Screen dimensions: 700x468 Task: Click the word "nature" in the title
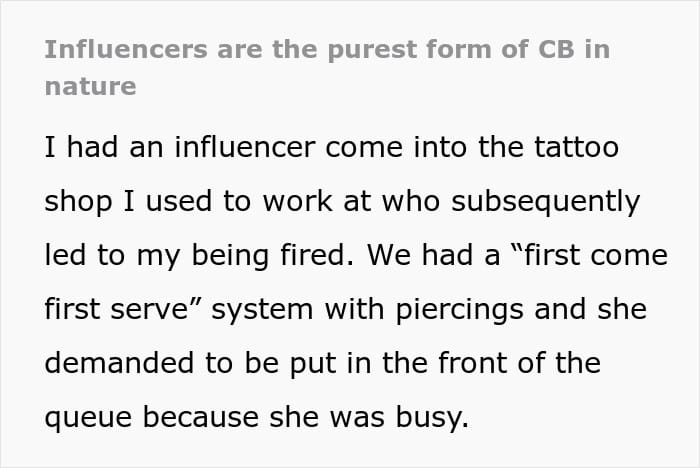coord(90,86)
